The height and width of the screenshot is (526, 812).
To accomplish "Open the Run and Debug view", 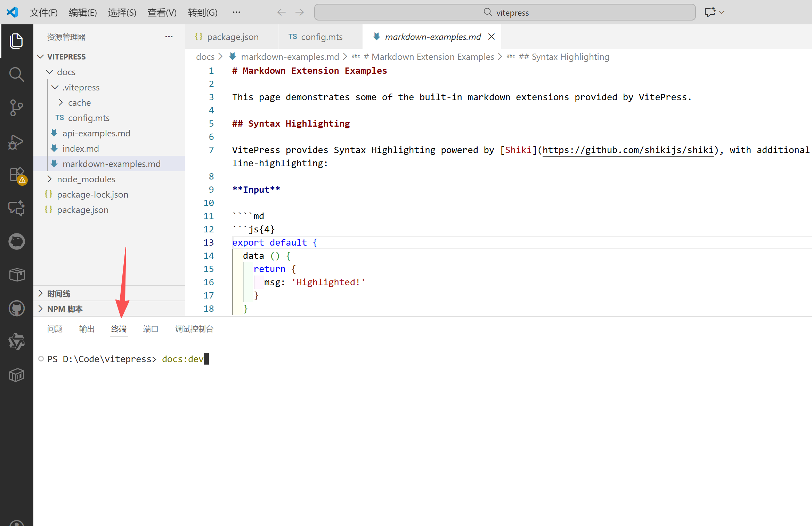I will tap(16, 142).
